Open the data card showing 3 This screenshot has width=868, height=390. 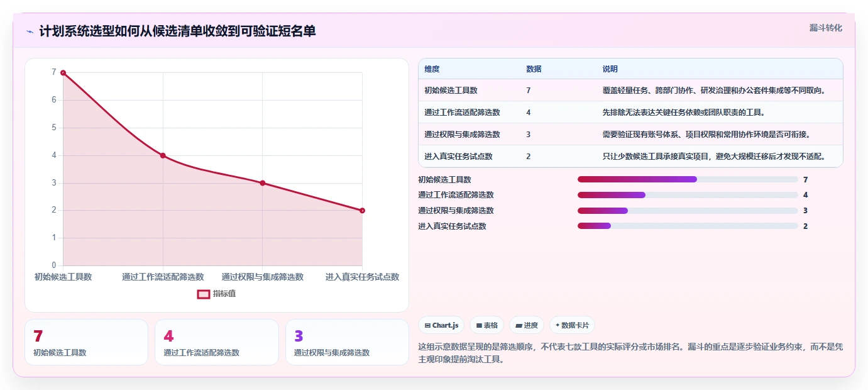(347, 342)
